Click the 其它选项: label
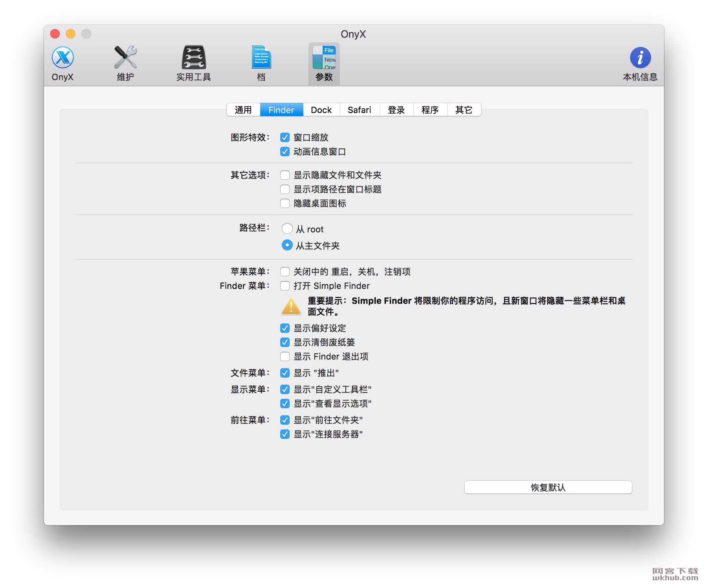 [250, 175]
